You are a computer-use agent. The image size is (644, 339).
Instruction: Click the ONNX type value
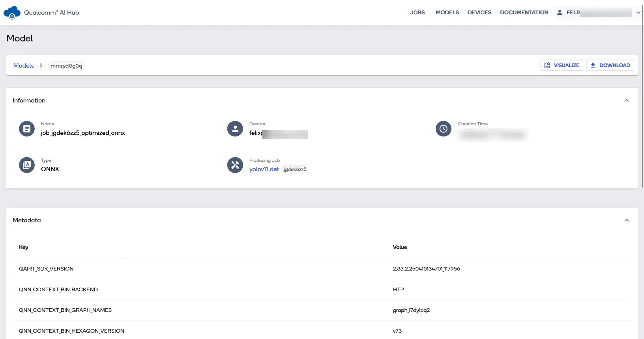click(50, 169)
